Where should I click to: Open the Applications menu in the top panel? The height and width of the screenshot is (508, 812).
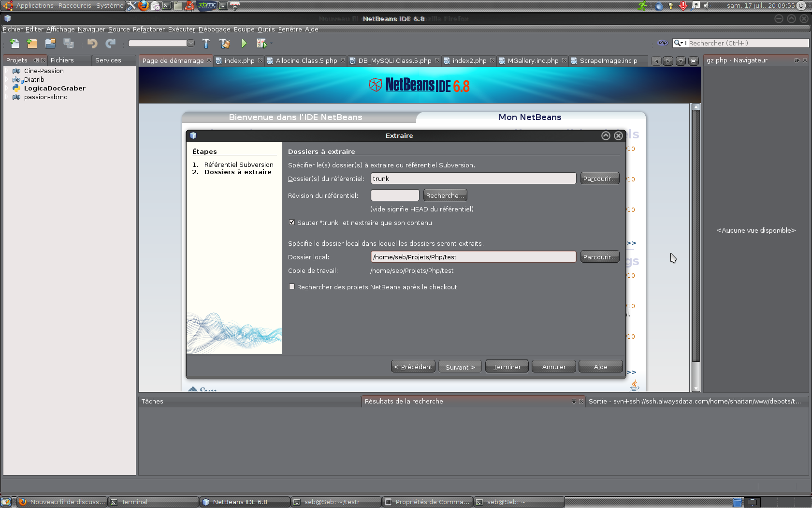click(35, 5)
